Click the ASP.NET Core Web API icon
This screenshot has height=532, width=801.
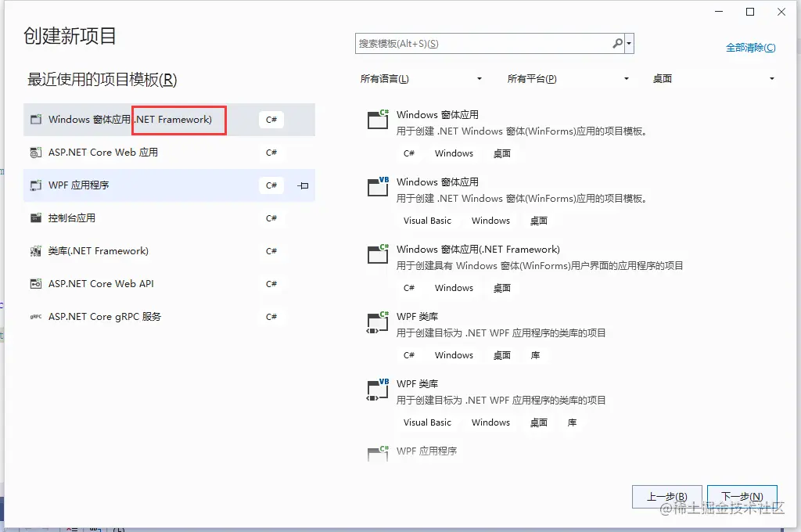[36, 284]
